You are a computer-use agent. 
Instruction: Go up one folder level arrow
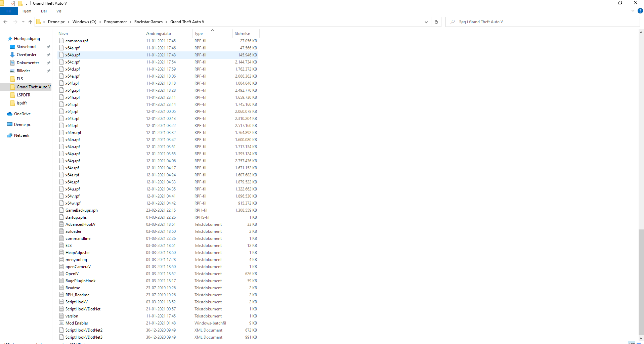coord(30,22)
